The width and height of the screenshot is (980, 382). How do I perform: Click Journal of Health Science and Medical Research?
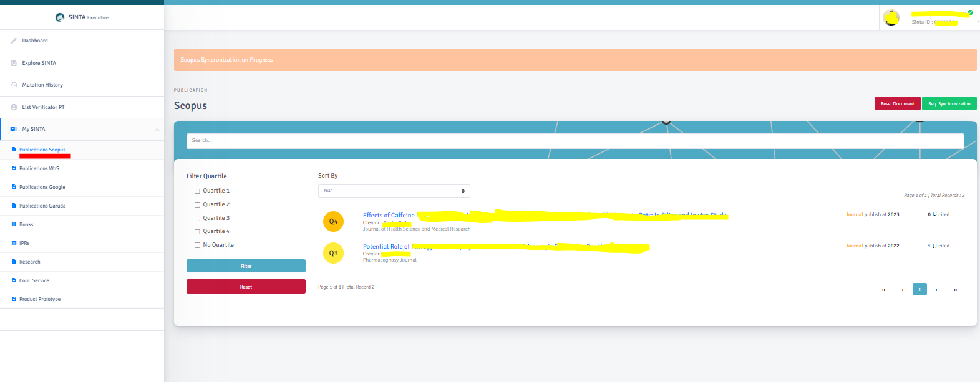[x=417, y=229]
